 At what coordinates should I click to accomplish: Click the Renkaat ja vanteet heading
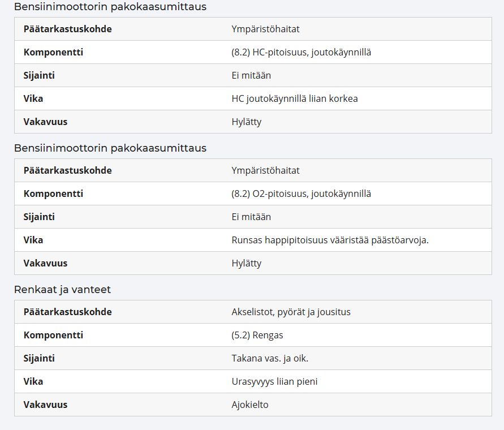click(62, 290)
